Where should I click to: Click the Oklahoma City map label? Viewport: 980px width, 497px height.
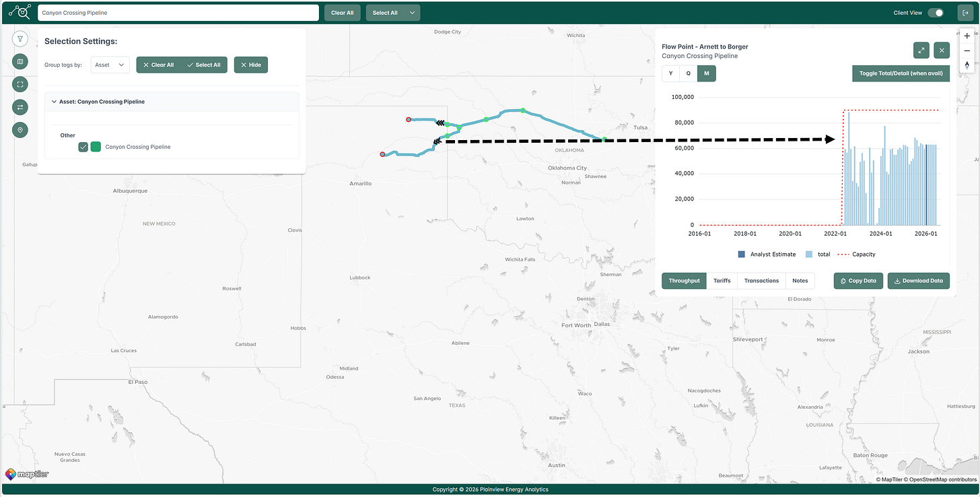(567, 168)
